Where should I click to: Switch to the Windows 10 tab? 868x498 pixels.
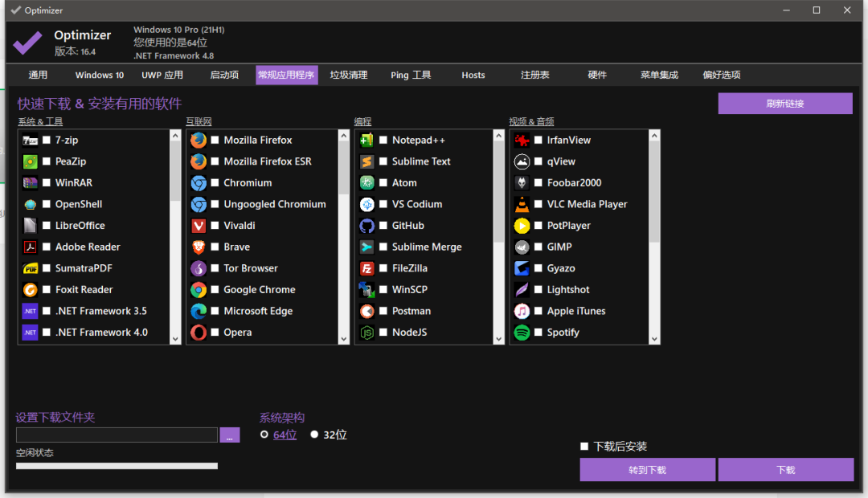[x=100, y=75]
